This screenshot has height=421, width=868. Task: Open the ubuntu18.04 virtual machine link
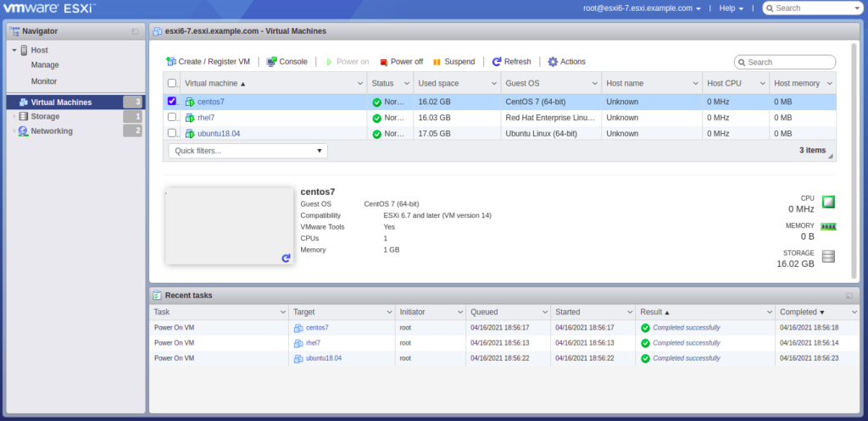[x=219, y=133]
